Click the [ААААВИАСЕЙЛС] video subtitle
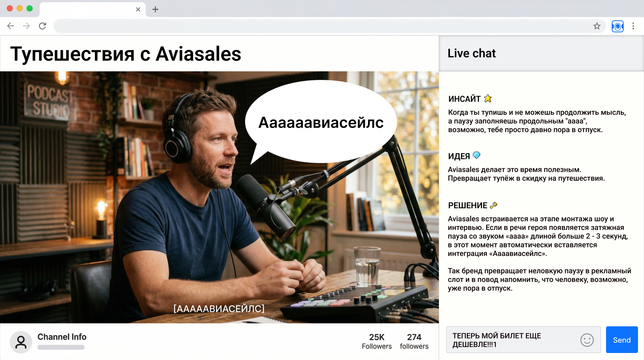The image size is (644, 360). [219, 309]
